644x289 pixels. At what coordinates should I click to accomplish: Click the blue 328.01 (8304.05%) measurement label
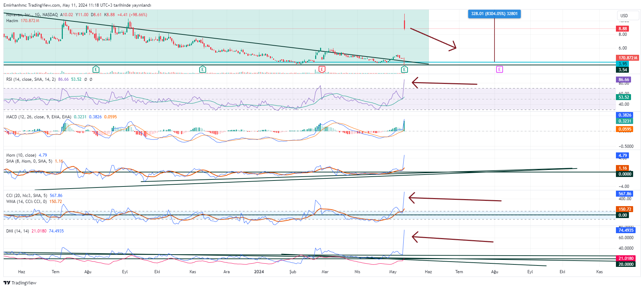tap(494, 14)
